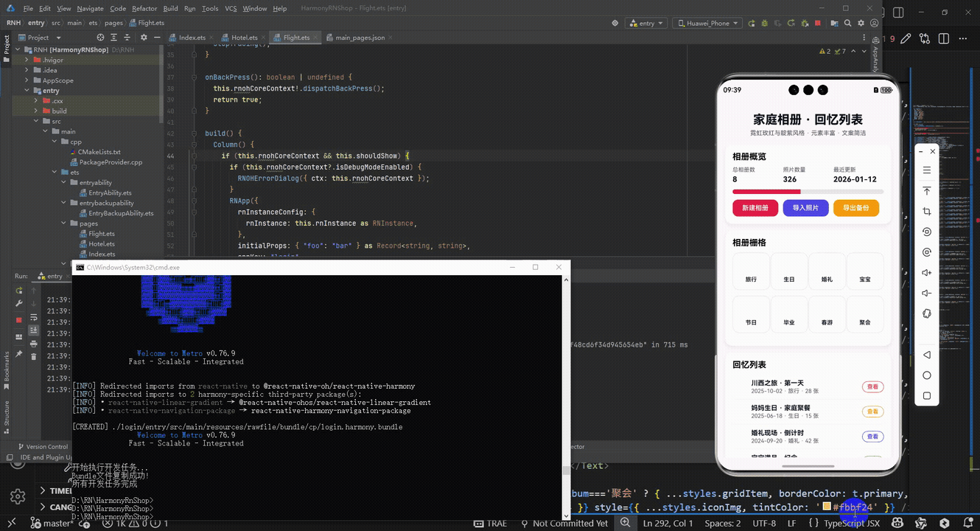
Task: Tap 查看 for 婚礼现场·倒计时
Action: pyautogui.click(x=873, y=437)
